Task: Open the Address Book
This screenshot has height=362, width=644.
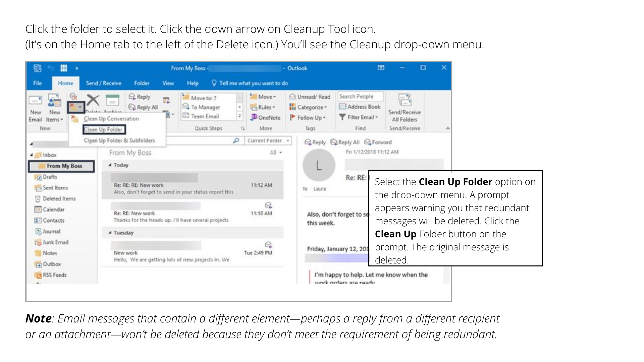Action: [x=360, y=107]
